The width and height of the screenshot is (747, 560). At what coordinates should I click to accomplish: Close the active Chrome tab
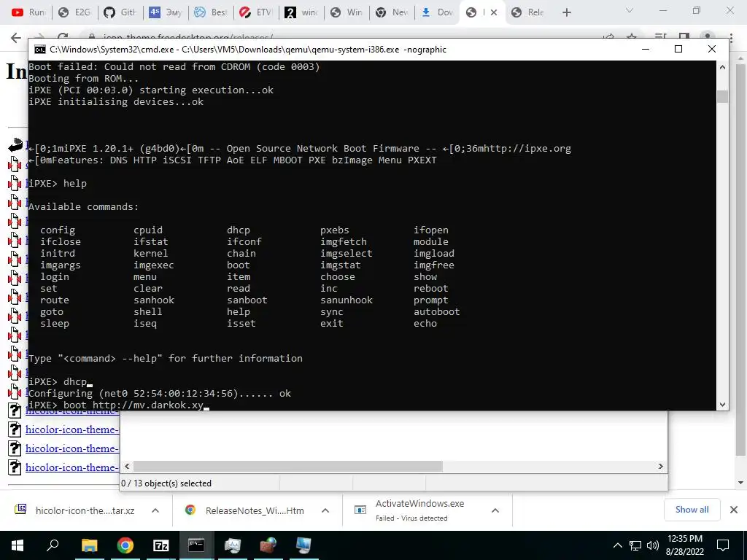(494, 12)
